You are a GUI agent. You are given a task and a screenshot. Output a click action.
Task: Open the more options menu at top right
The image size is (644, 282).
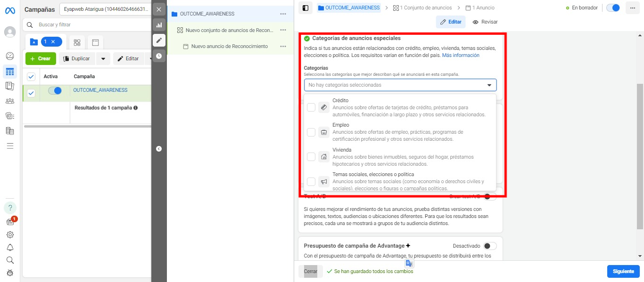632,8
